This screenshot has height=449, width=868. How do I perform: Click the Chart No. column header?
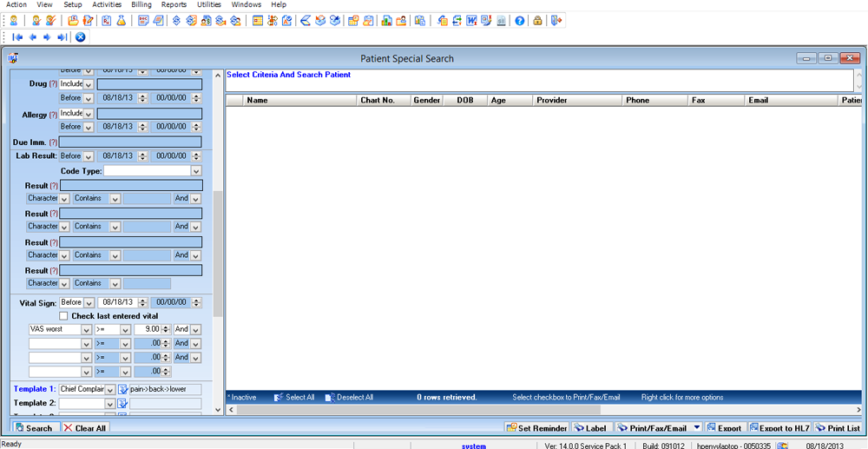383,100
